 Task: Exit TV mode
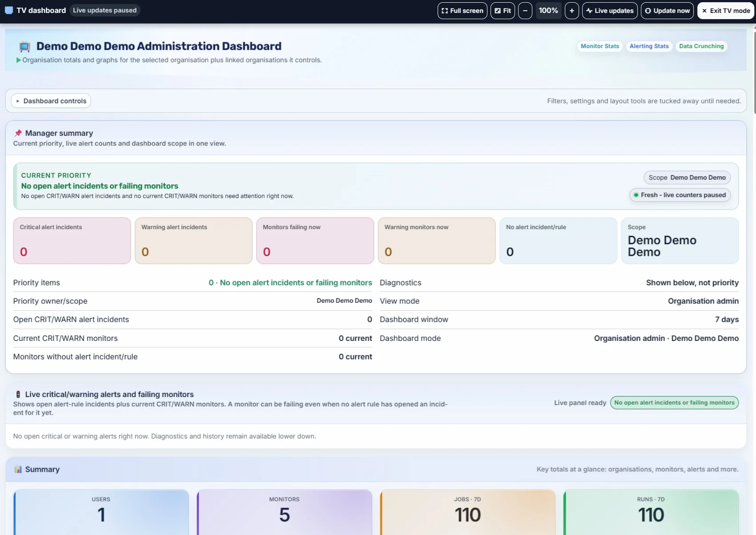[x=726, y=11]
